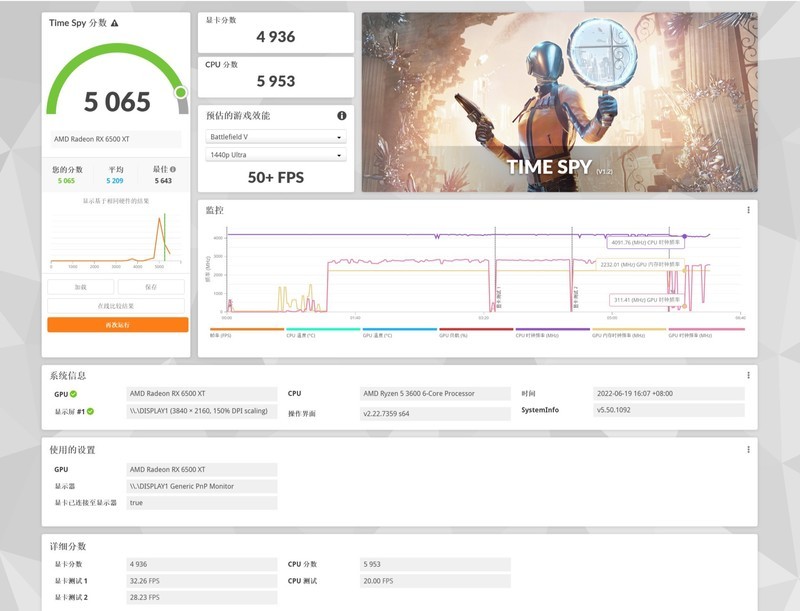Click the green checkmark next to GPU entry
Image resolution: width=800 pixels, height=611 pixels.
(75, 392)
